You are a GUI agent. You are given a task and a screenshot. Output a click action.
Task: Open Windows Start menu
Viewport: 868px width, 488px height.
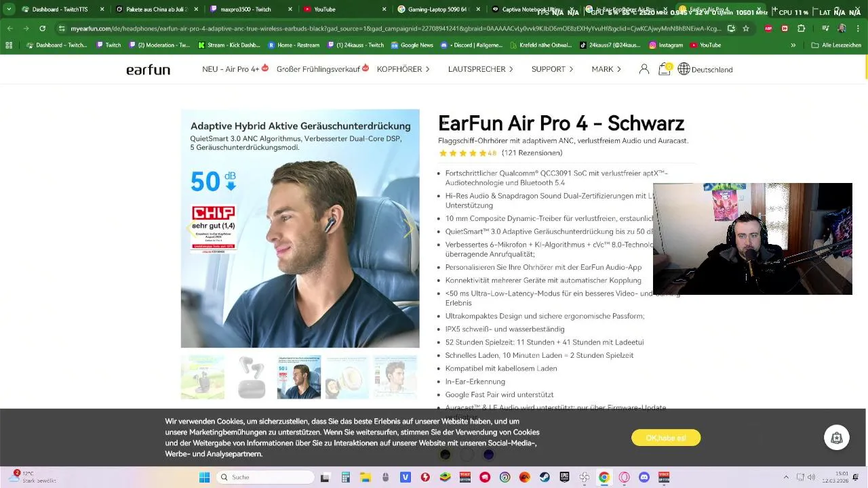click(x=204, y=477)
